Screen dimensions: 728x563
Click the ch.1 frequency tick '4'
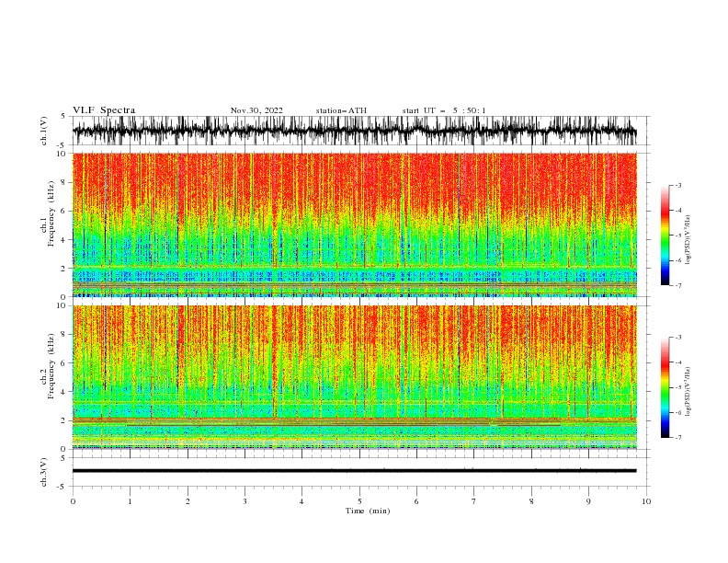(64, 240)
